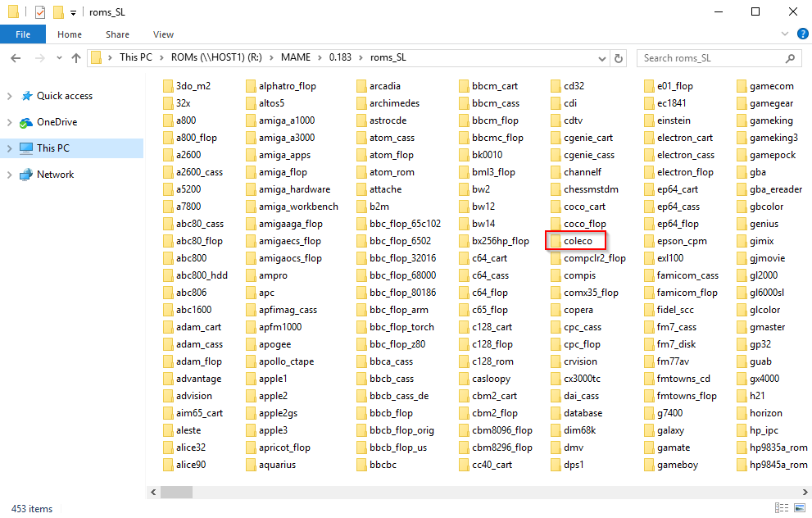Screen dimensions: 812x518
Task: Expand This PC tree node
Action: point(9,148)
